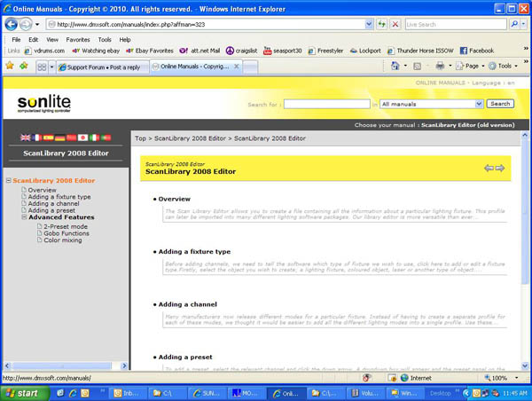Click the Home toolbar icon
Image resolution: width=532 pixels, height=401 pixels.
(x=395, y=66)
